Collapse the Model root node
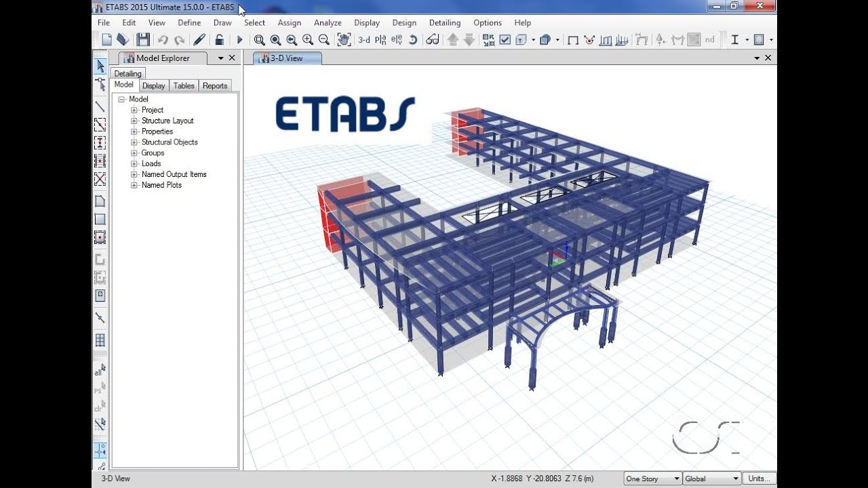The width and height of the screenshot is (868, 488). [x=121, y=99]
